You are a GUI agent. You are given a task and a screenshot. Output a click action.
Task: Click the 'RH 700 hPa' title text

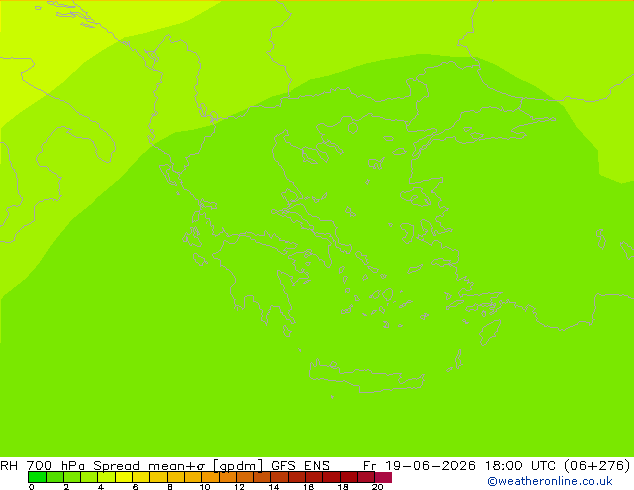[x=42, y=465]
